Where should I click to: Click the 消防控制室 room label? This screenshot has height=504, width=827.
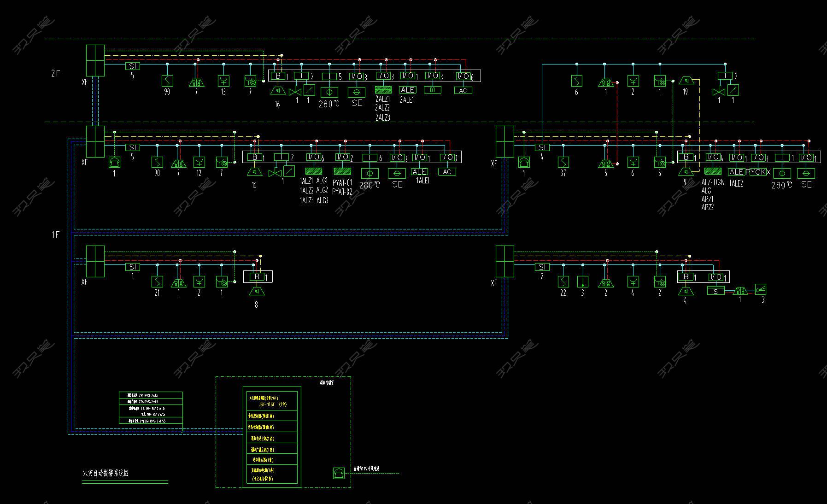(327, 382)
